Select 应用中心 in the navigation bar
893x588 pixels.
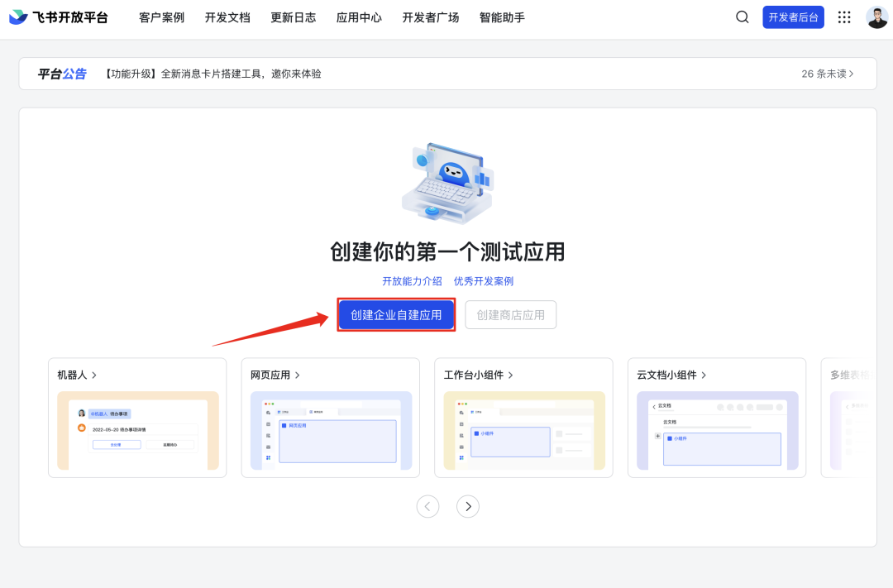[359, 17]
